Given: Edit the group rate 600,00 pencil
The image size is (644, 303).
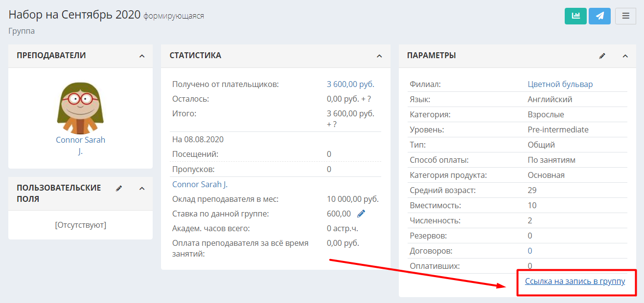Looking at the screenshot, I should click(361, 214).
